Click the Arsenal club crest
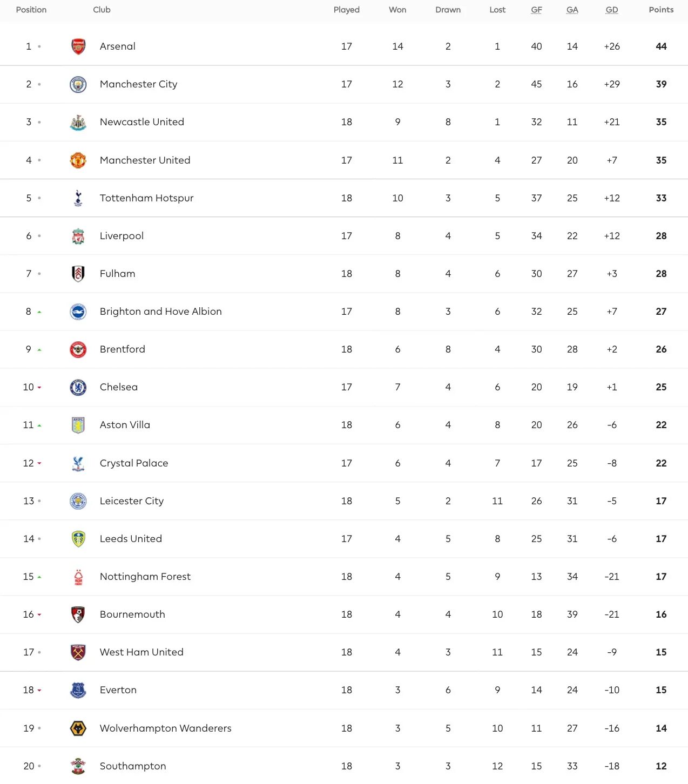 (78, 46)
